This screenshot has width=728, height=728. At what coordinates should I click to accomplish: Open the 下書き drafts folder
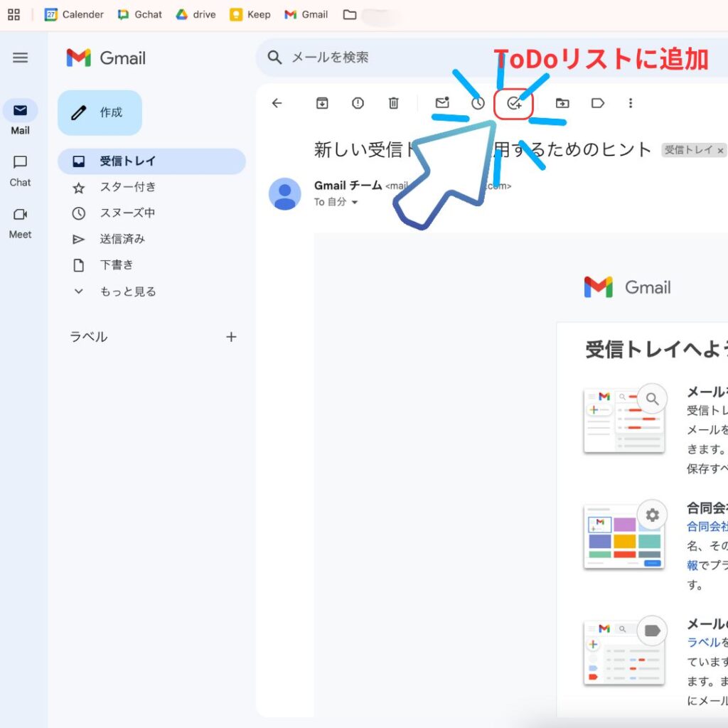coord(151,265)
